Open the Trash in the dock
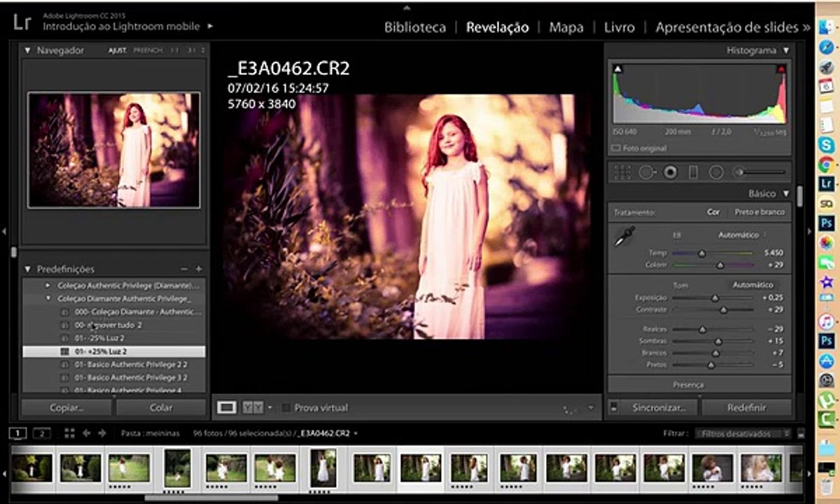The height and width of the screenshot is (504, 840). click(x=827, y=485)
